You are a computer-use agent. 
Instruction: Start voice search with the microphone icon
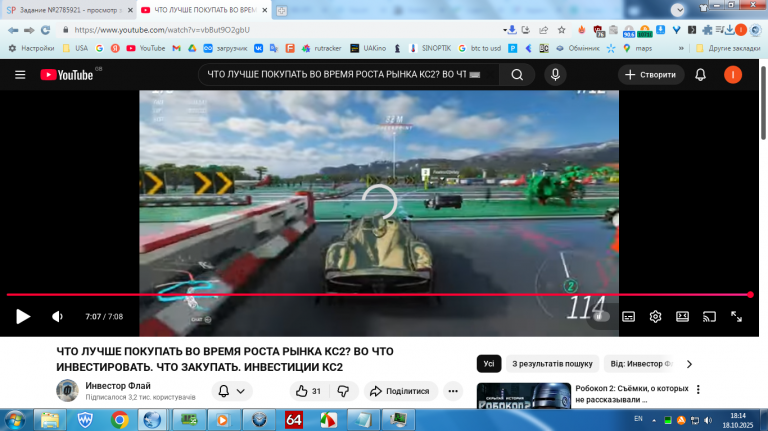[x=555, y=75]
